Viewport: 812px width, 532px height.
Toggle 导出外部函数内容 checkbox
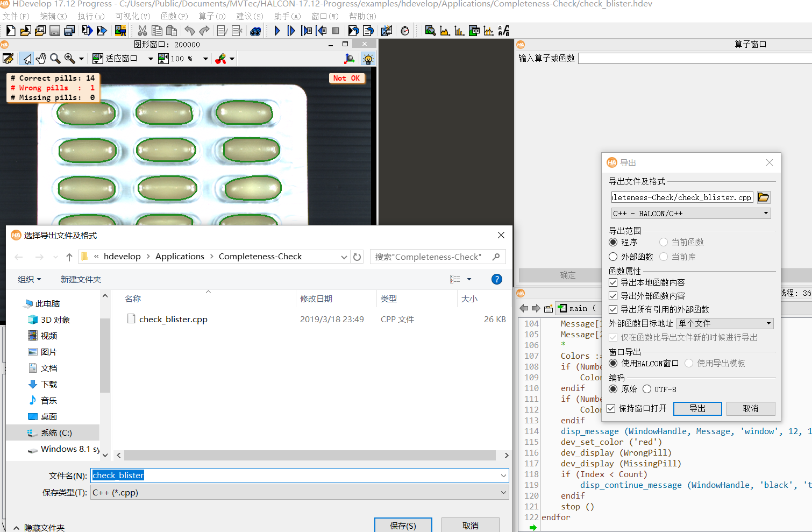pyautogui.click(x=613, y=296)
